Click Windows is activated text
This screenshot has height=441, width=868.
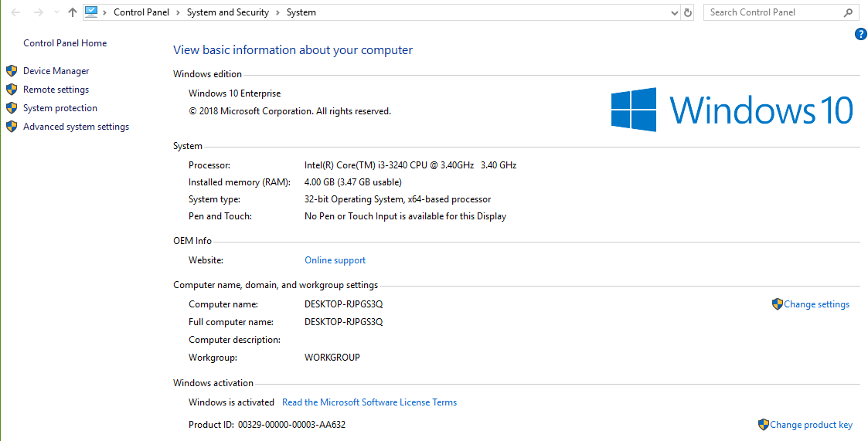tap(231, 402)
